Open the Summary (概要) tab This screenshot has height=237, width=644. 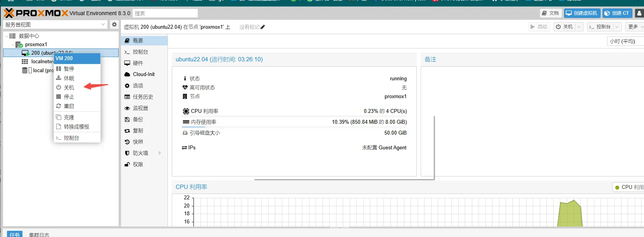144,40
